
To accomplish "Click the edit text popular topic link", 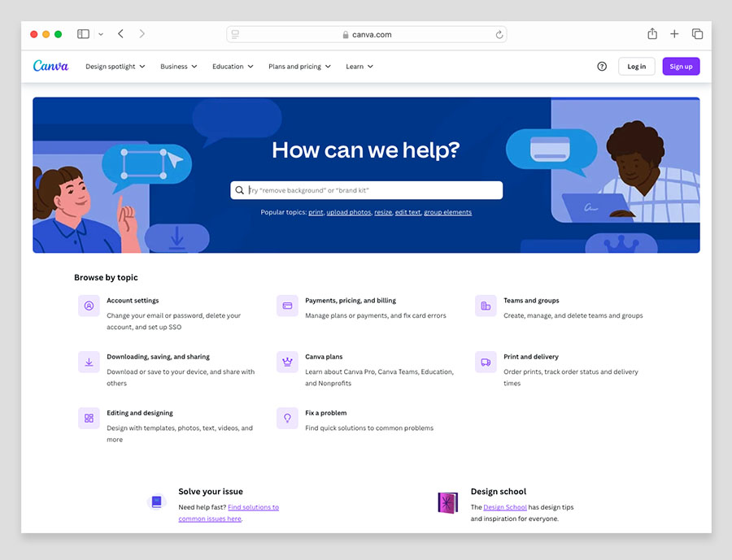I will tap(408, 212).
